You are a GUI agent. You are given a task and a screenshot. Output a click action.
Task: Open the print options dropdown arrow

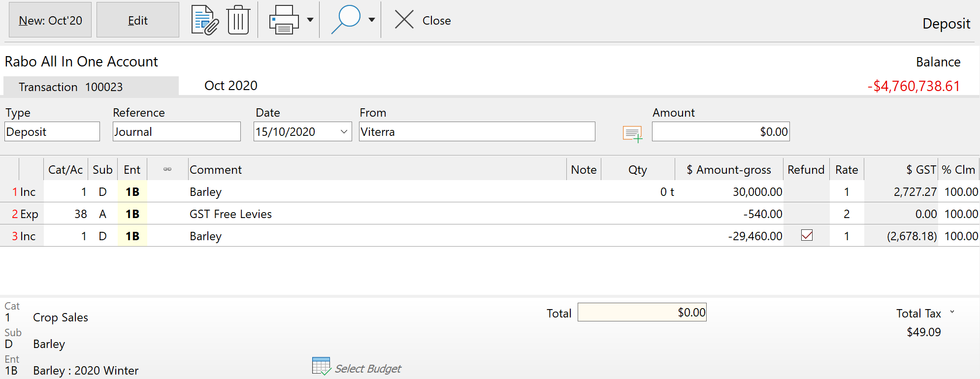coord(310,20)
